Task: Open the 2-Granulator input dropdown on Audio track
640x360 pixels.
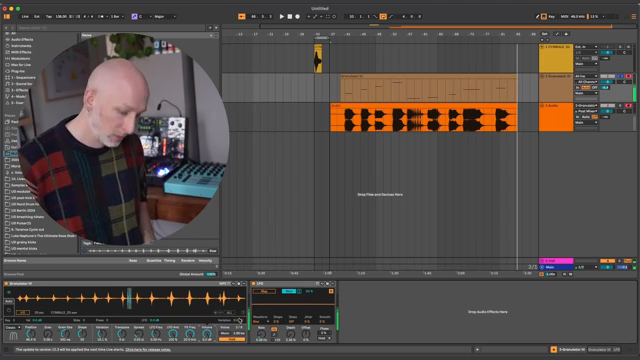Action: [586, 106]
